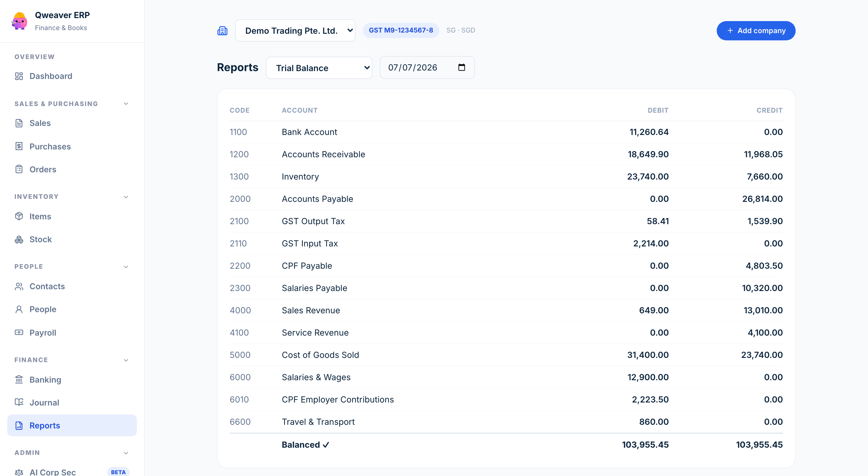Click the Contacts users icon

point(19,286)
